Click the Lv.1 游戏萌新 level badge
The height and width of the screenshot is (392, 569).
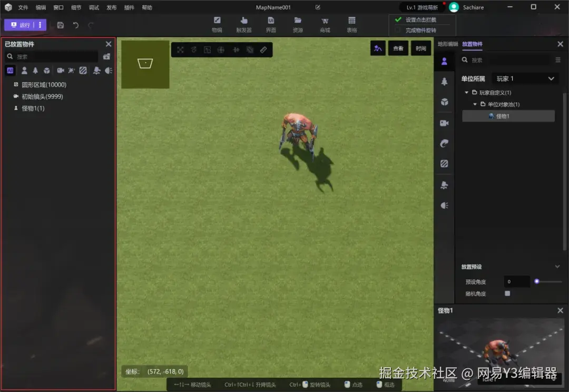[421, 7]
